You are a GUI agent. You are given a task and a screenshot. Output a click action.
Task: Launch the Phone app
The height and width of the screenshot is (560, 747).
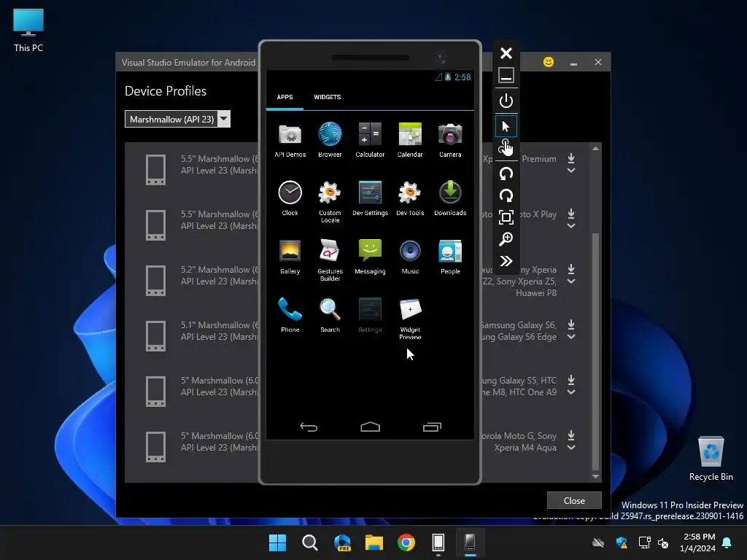point(290,315)
